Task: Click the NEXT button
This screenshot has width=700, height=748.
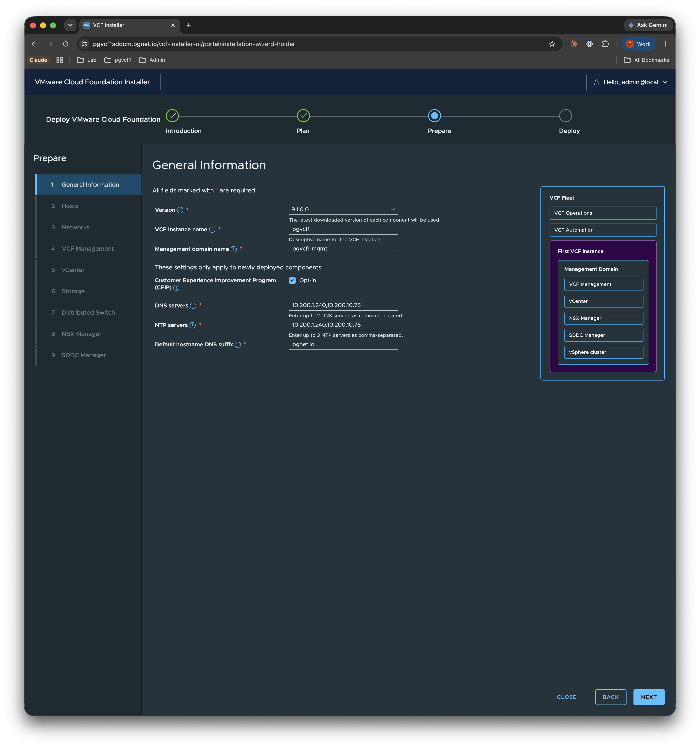Action: tap(648, 697)
